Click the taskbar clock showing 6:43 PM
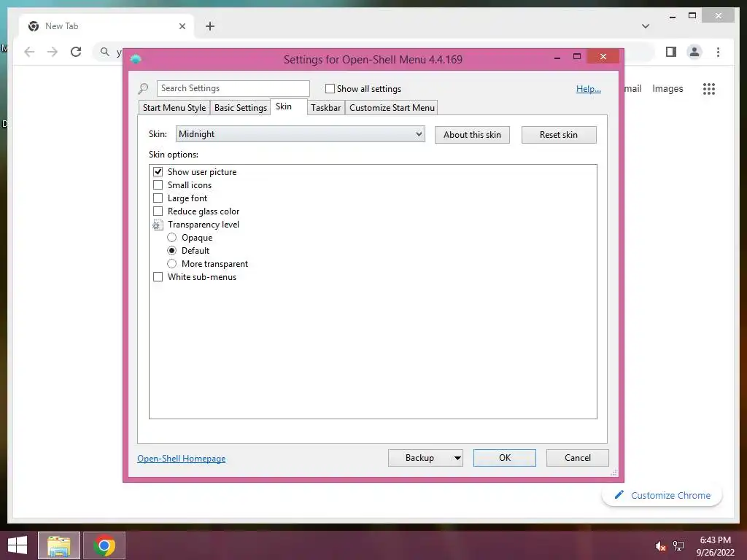 pos(716,546)
